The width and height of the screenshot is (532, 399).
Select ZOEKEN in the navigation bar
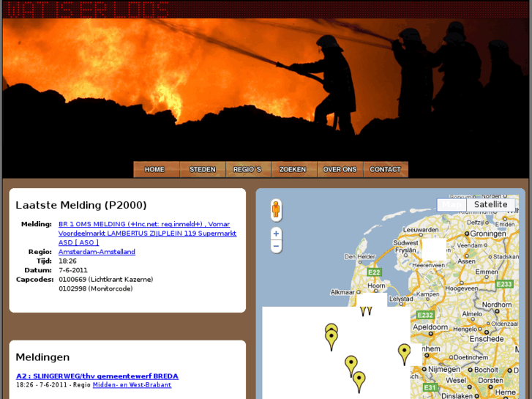[294, 169]
